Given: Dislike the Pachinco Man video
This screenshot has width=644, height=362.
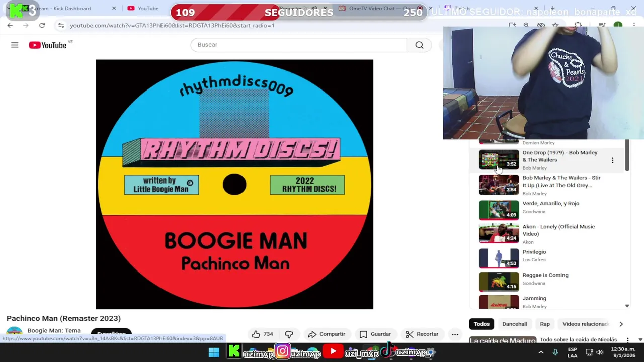Looking at the screenshot, I should [x=289, y=334].
